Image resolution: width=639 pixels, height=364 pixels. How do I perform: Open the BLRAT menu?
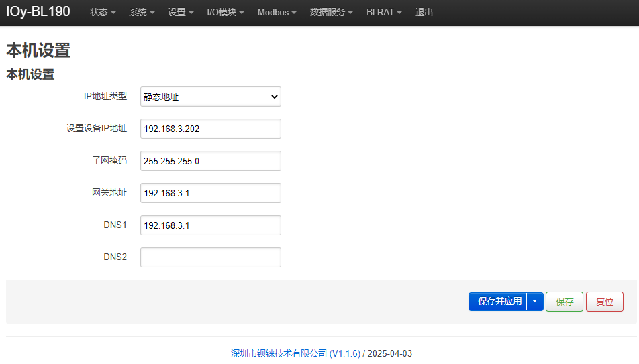(384, 12)
